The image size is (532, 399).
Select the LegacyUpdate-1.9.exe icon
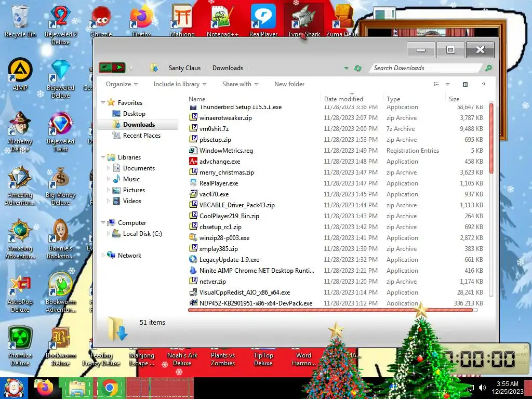coord(193,260)
